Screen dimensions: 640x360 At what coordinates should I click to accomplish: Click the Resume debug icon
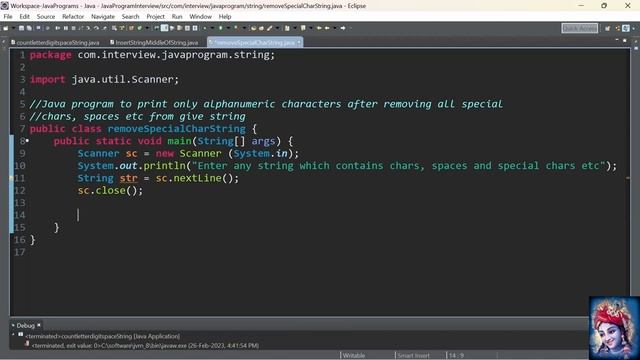pyautogui.click(x=57, y=28)
